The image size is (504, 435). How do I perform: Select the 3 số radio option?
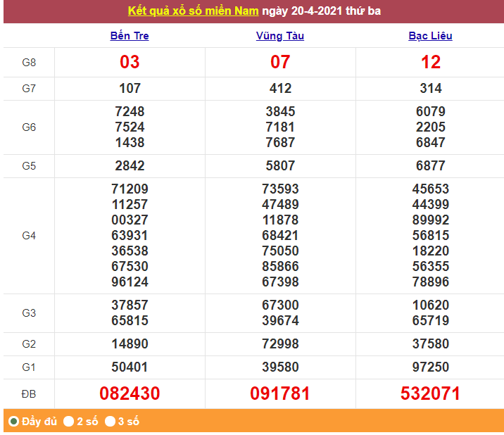(x=110, y=421)
